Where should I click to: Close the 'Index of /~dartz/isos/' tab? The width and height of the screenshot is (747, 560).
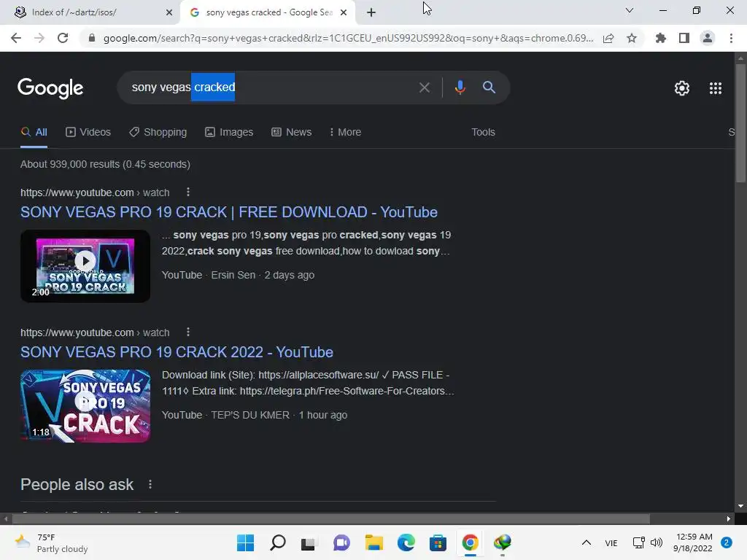tap(169, 12)
